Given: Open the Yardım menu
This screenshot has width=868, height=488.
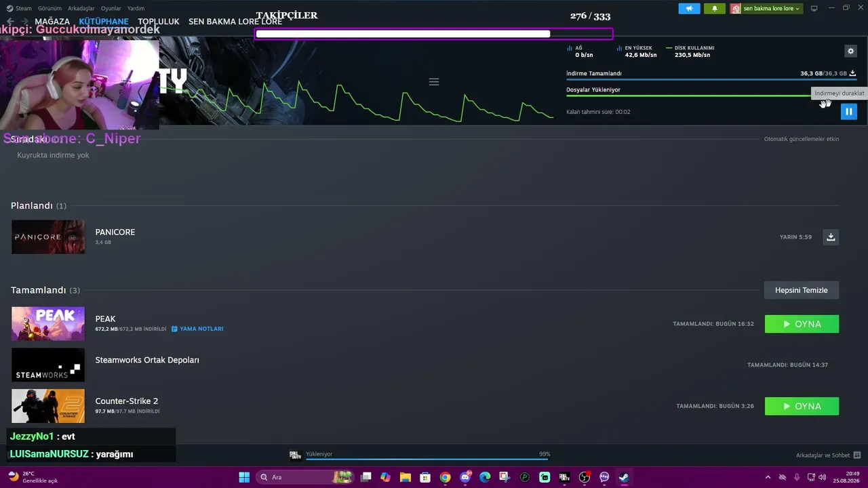Looking at the screenshot, I should pyautogui.click(x=136, y=8).
